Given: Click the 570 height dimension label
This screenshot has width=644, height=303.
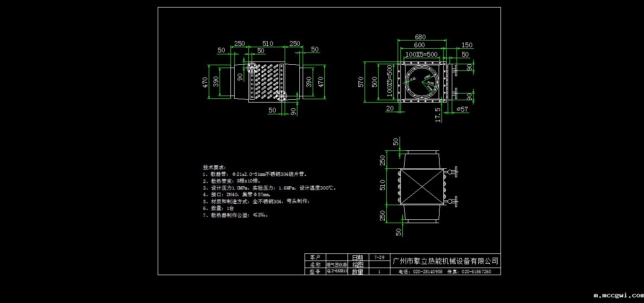Looking at the screenshot, I should click(x=360, y=82).
